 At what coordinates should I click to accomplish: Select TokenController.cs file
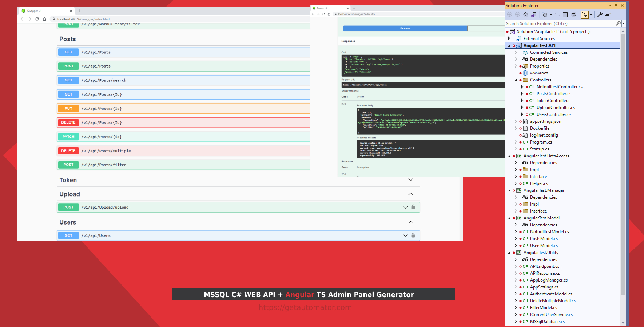point(554,101)
